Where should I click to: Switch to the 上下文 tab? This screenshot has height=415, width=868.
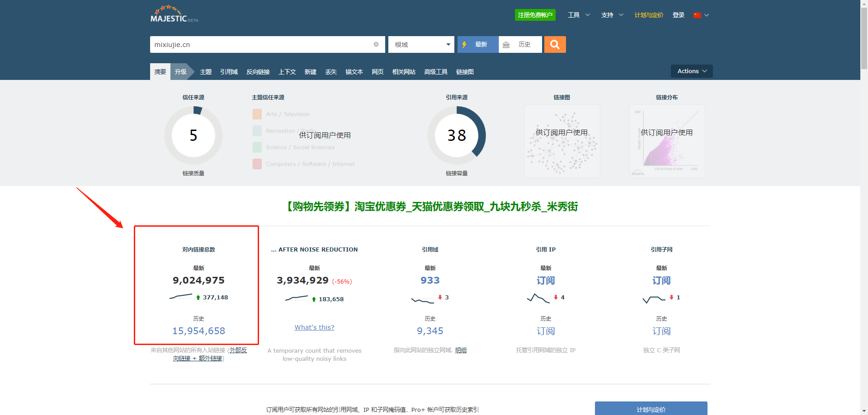287,72
